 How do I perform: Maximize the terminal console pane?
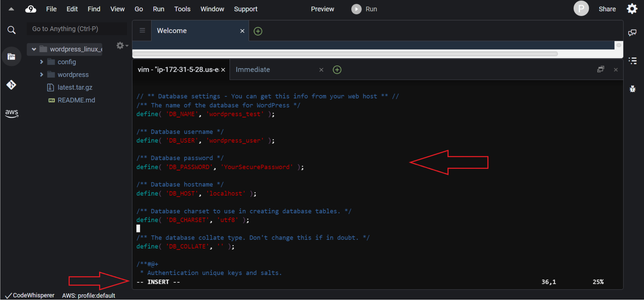601,69
